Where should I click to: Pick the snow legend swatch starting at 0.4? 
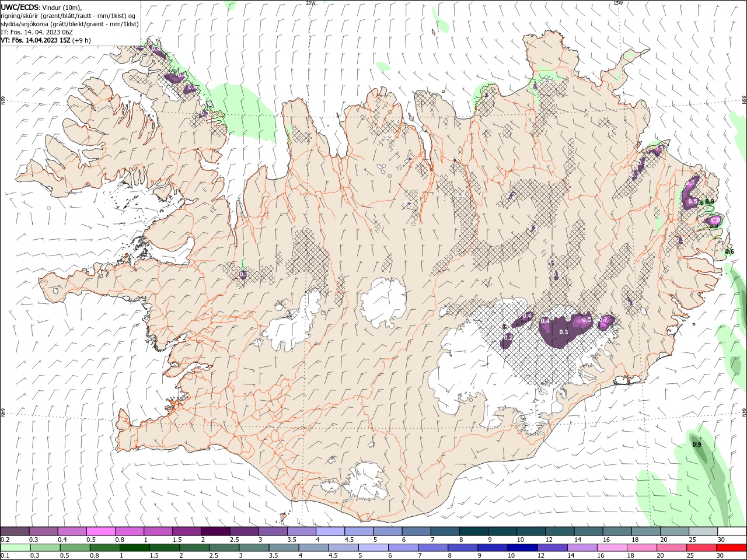point(72,531)
